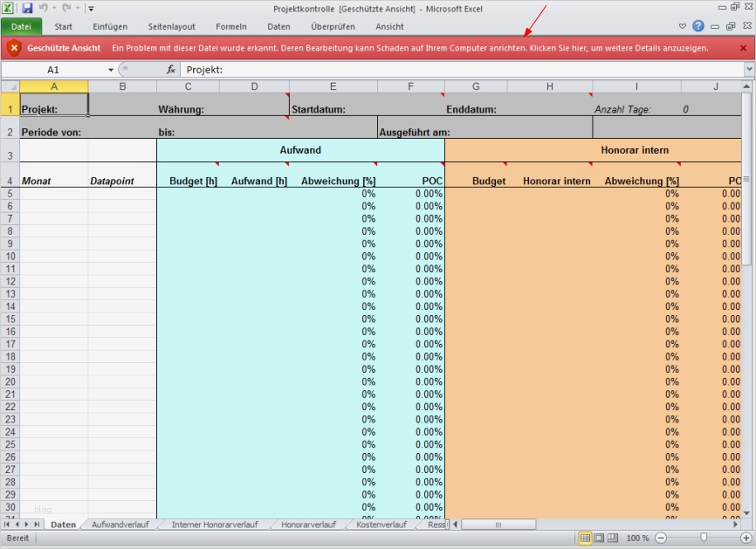Switch to the Aufwandverlauf sheet tab

click(120, 525)
